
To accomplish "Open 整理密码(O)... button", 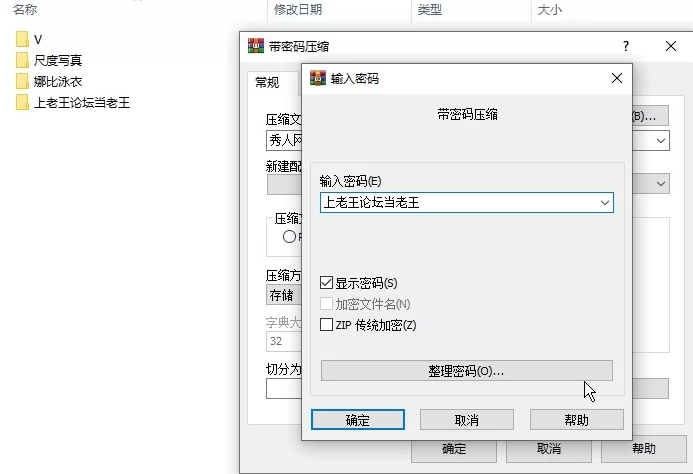I will pyautogui.click(x=467, y=371).
